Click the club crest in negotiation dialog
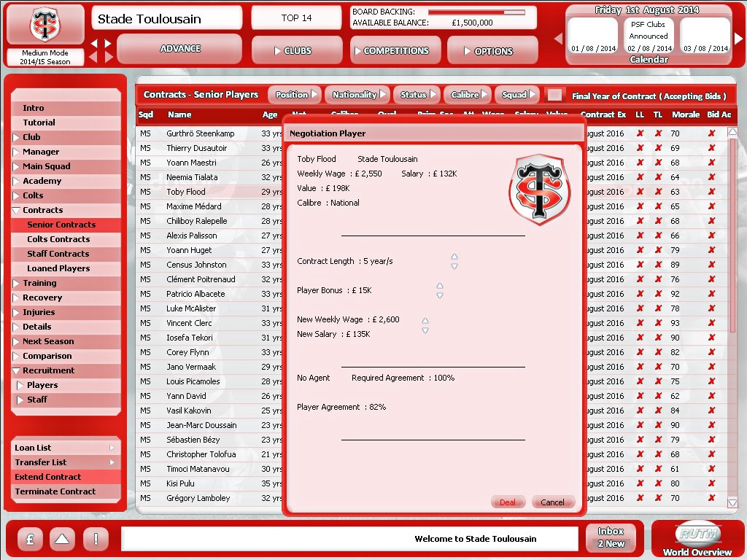This screenshot has height=560, width=747. coord(539,189)
